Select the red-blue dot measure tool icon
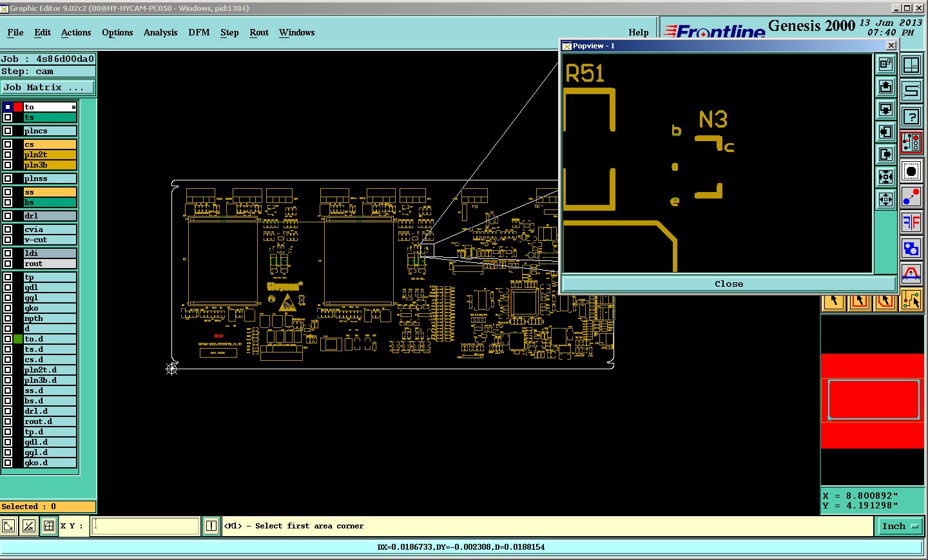Viewport: 928px width, 560px height. [911, 196]
